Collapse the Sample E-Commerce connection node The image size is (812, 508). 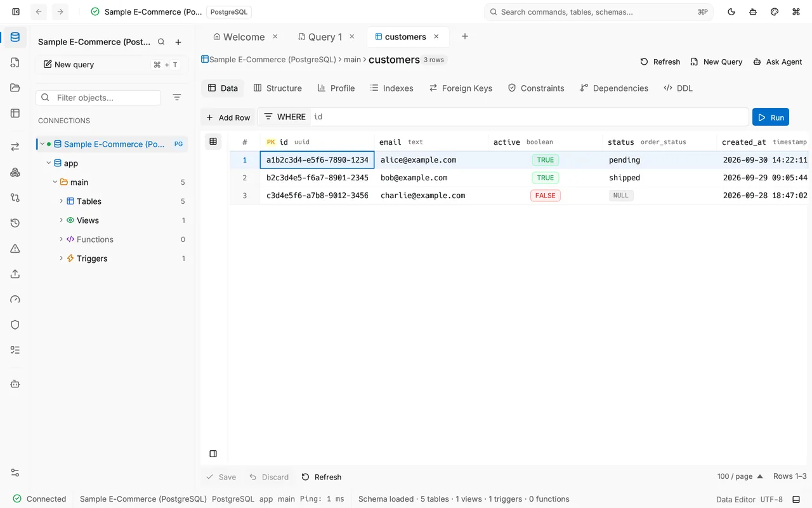(43, 144)
